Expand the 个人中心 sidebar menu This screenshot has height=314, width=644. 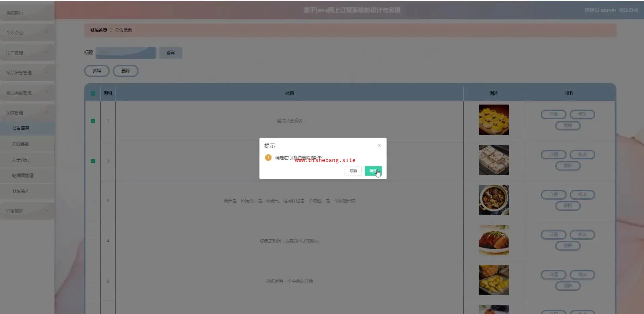click(x=27, y=33)
